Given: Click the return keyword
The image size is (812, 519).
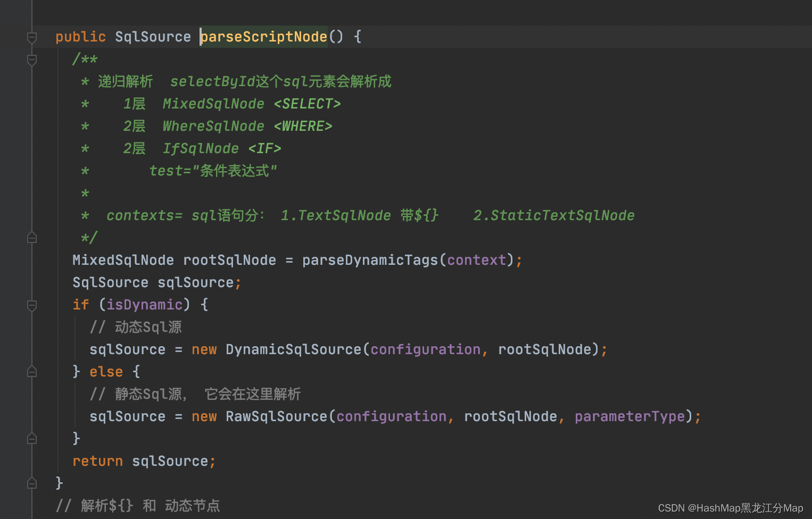Looking at the screenshot, I should [97, 461].
